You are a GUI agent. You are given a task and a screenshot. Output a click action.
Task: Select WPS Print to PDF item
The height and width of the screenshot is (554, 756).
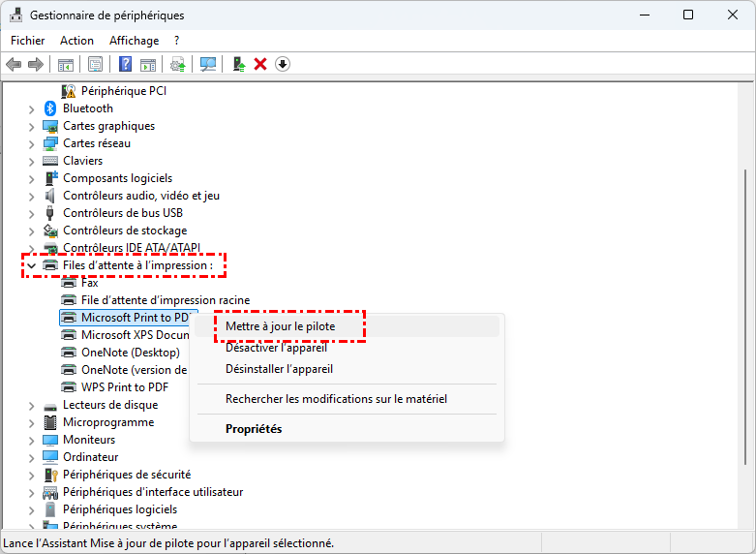pos(125,387)
